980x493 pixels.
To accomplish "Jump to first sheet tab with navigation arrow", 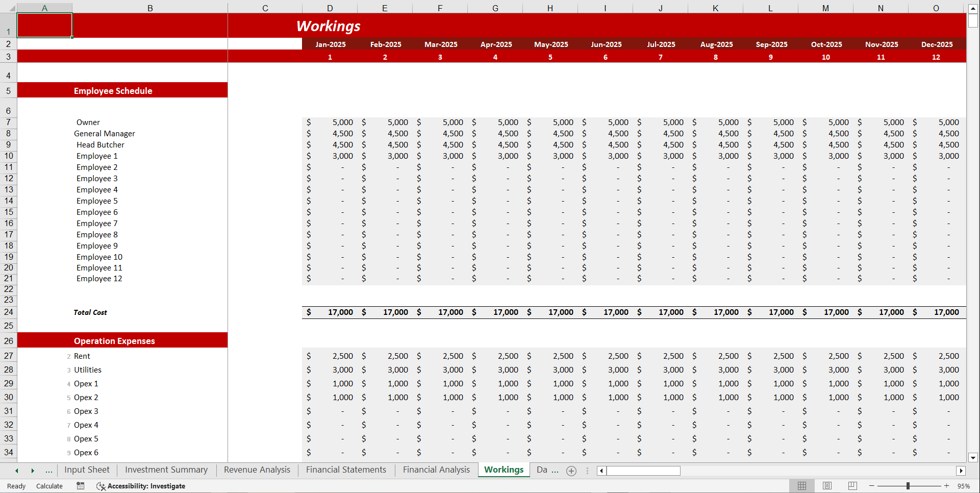I will pos(16,471).
